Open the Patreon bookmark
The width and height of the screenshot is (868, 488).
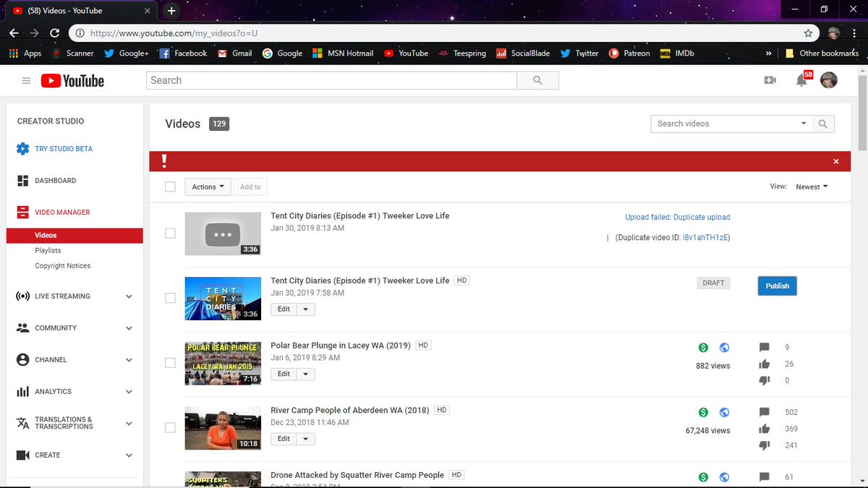tap(629, 53)
